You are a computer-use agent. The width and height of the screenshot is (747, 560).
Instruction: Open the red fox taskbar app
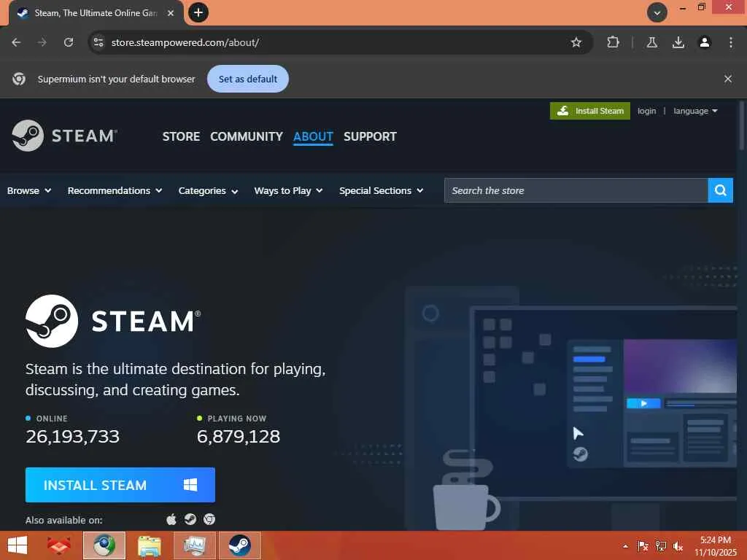[x=58, y=545]
